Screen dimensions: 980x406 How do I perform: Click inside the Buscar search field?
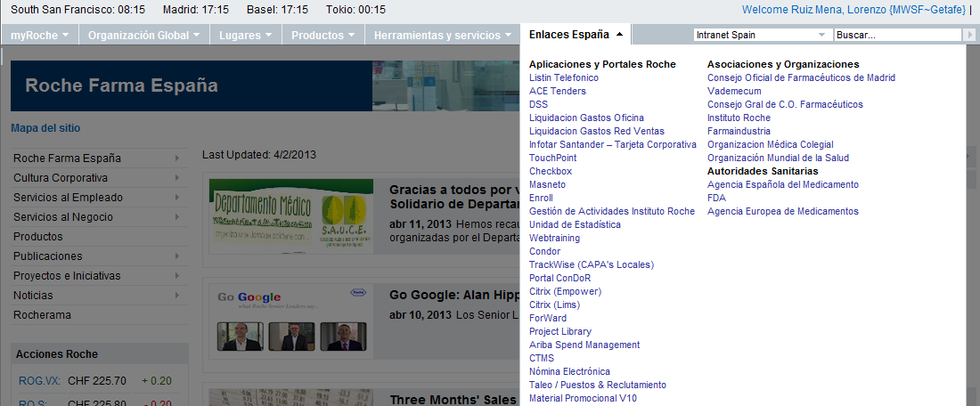point(897,35)
